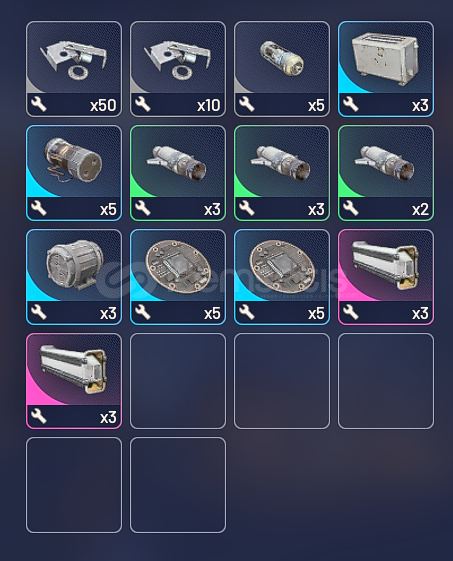The width and height of the screenshot is (453, 561).
Task: Select the gray motor housing item x3
Action: coord(74,277)
